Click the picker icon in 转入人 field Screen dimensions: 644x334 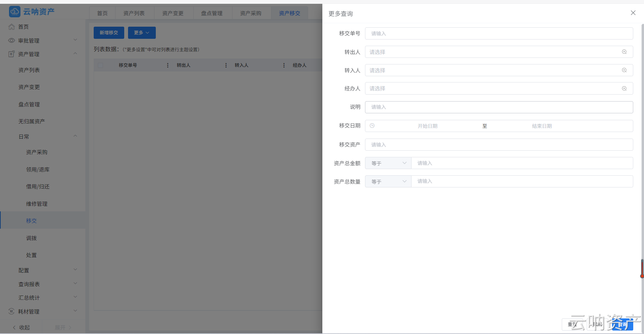(624, 70)
